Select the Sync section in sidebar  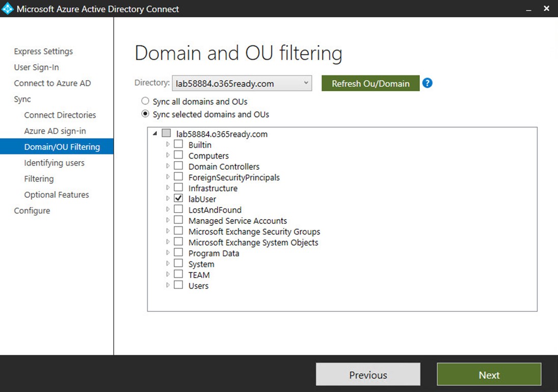[22, 99]
